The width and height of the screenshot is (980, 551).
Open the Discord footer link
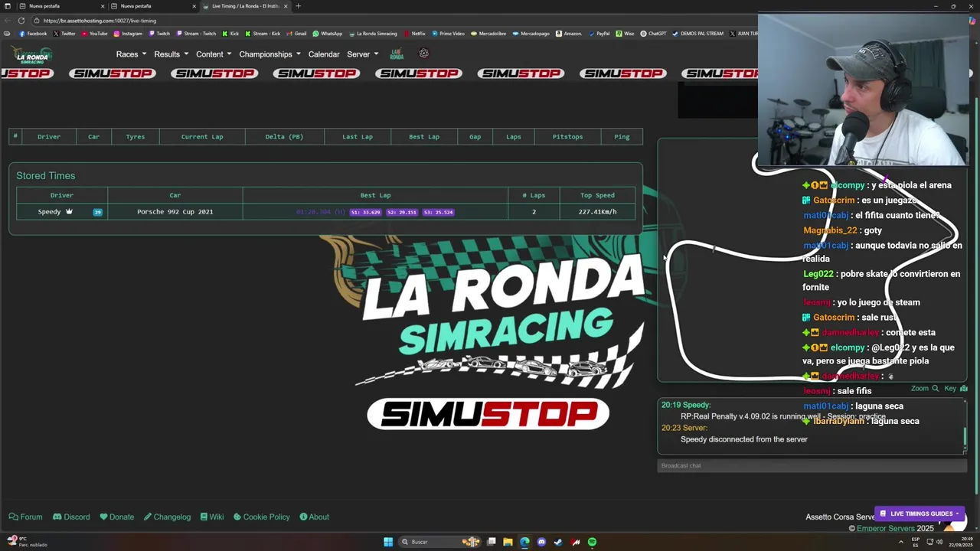click(71, 517)
